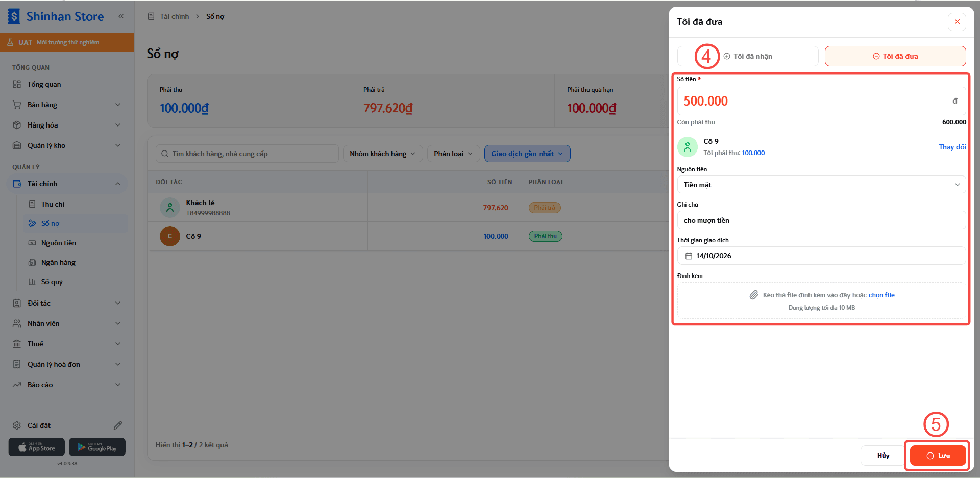Screen dimensions: 980x478
Task: Open Tổng quan dashboard icon
Action: click(x=17, y=84)
